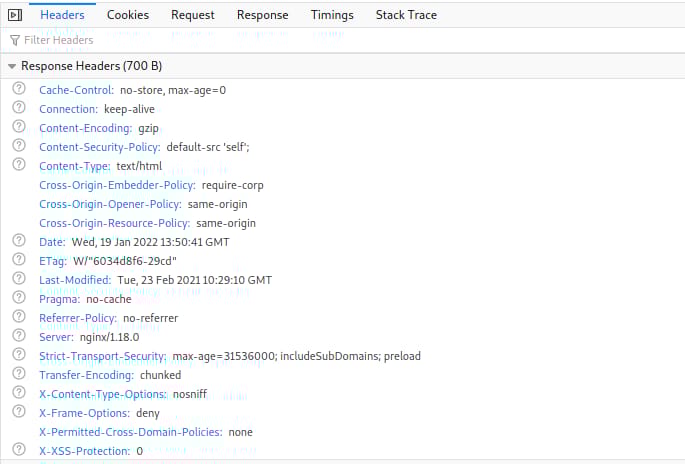This screenshot has height=464, width=685.
Task: Click the learn-more icon next to Connection
Action: point(19,107)
